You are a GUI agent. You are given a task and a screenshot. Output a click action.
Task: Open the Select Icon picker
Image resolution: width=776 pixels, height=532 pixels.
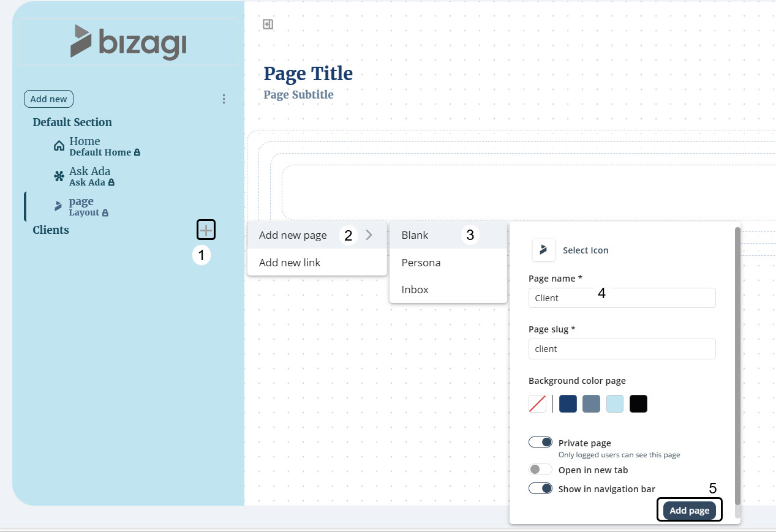tap(544, 250)
